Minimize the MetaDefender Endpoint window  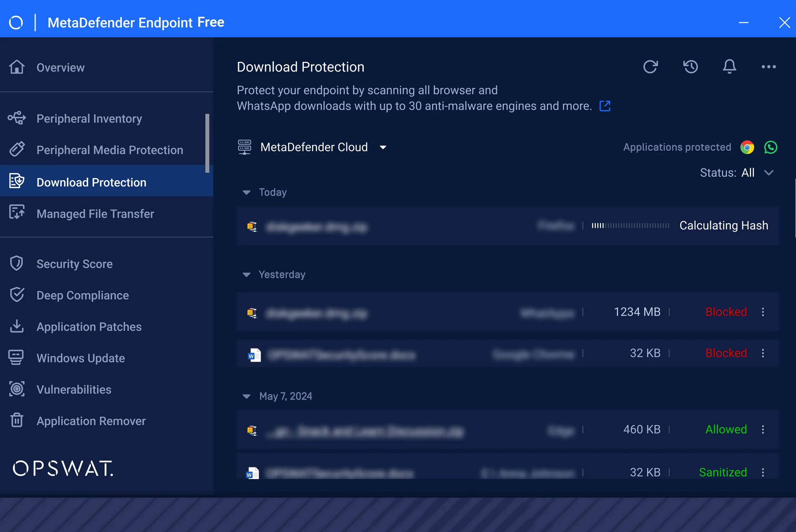(743, 23)
